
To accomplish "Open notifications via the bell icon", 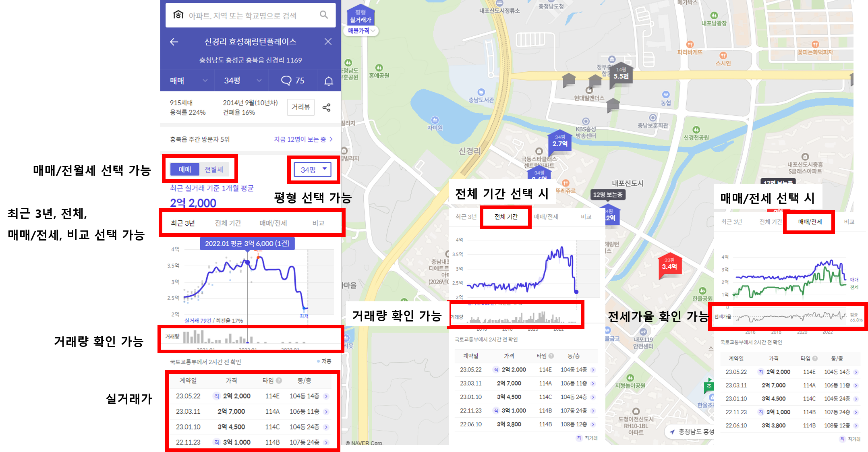I will [328, 80].
